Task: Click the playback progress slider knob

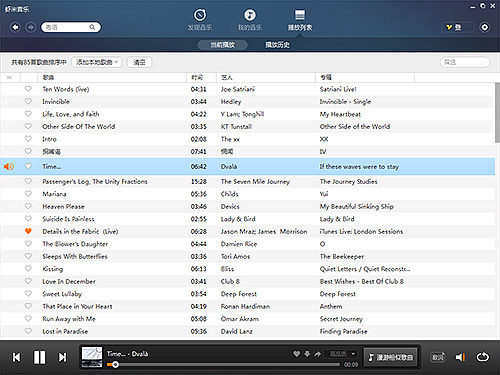Action: (x=115, y=365)
